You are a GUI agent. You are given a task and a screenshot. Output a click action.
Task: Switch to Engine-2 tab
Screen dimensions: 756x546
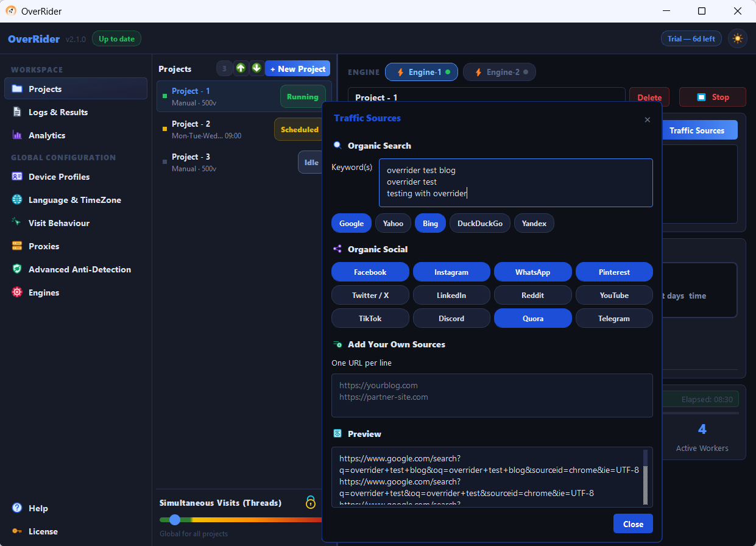(500, 72)
